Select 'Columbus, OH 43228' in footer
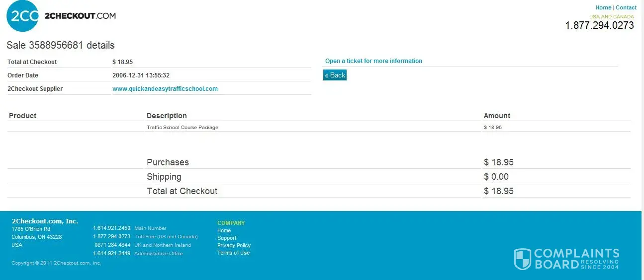This screenshot has width=644, height=280. [x=37, y=237]
